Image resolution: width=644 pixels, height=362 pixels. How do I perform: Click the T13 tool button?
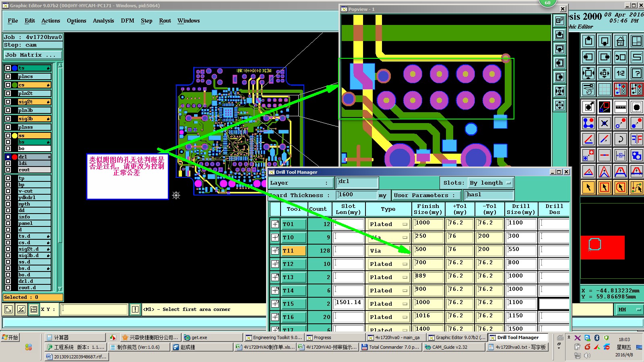[x=294, y=277]
